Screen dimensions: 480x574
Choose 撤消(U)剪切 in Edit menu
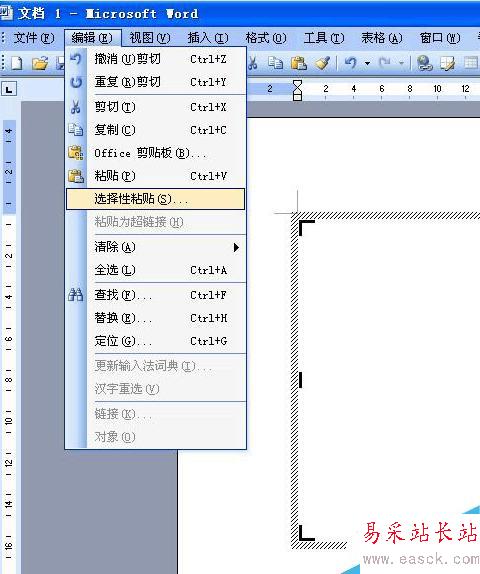pyautogui.click(x=155, y=59)
